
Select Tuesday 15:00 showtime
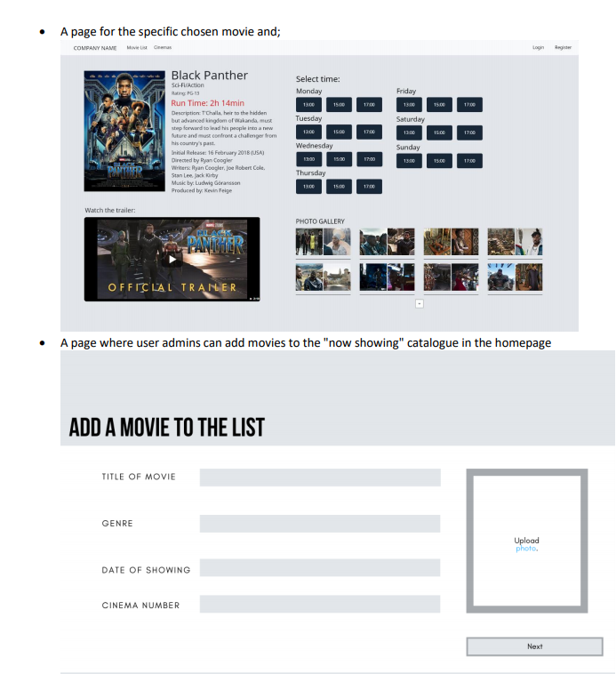(x=339, y=132)
